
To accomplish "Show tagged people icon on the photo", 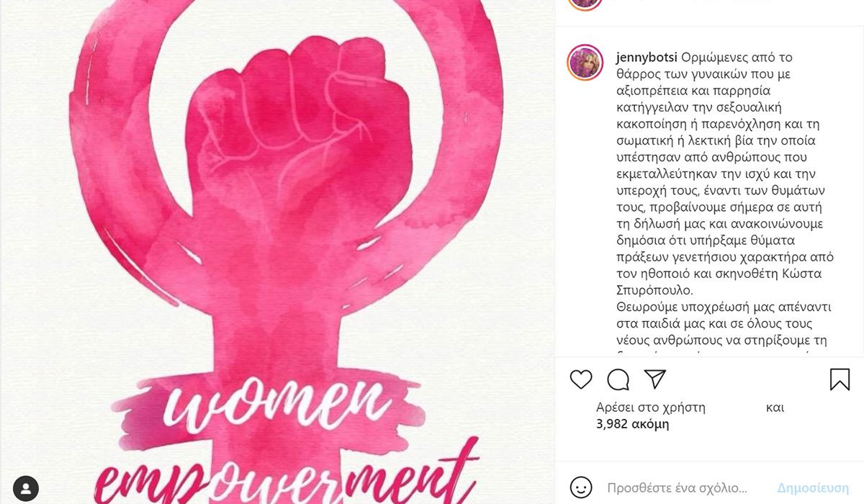I will click(25, 486).
